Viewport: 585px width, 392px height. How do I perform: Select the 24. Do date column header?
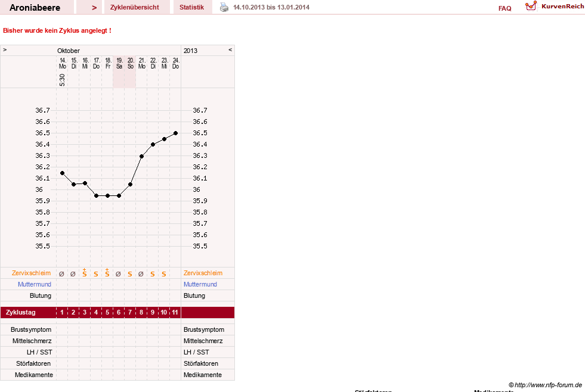(176, 63)
